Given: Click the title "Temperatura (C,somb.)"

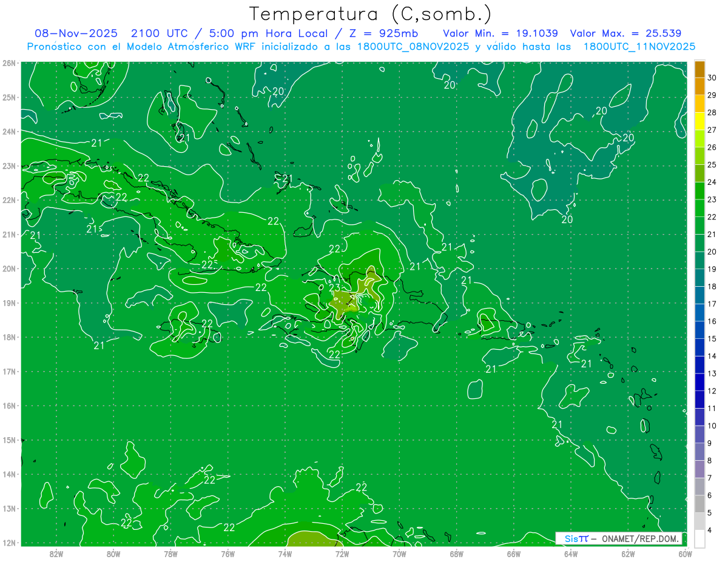Looking at the screenshot, I should point(371,14).
